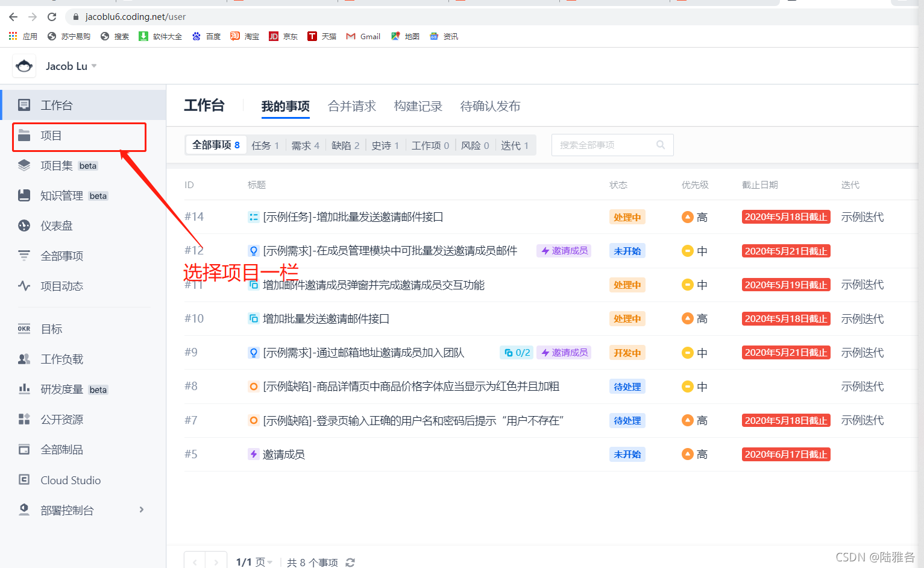This screenshot has width=924, height=568.
Task: Click 邀请成员 tag on item #9
Action: click(564, 353)
